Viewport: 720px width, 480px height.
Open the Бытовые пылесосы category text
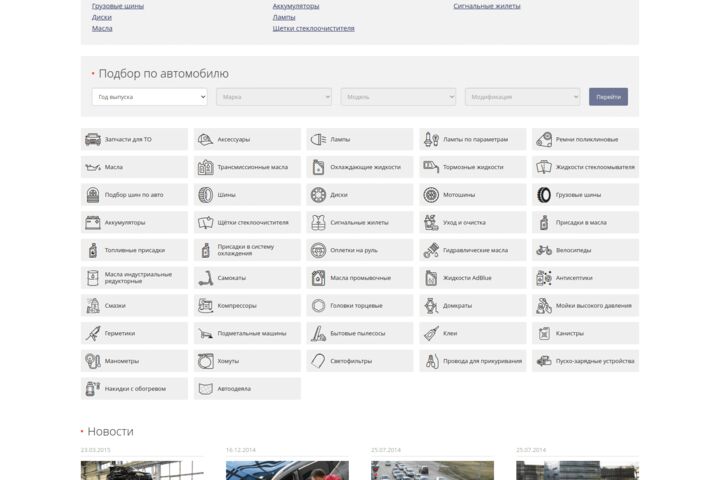point(358,333)
